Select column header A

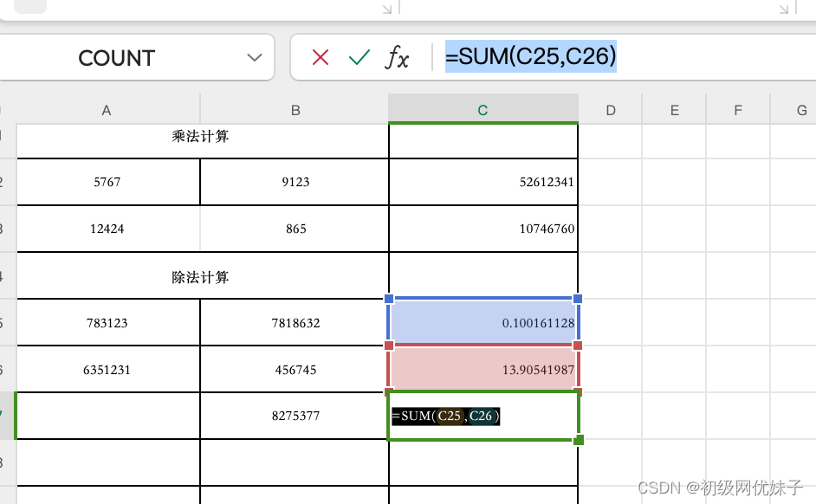click(106, 110)
